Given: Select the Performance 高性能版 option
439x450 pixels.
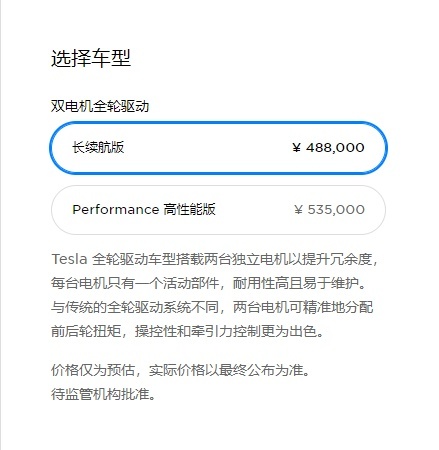Looking at the screenshot, I should 218,210.
